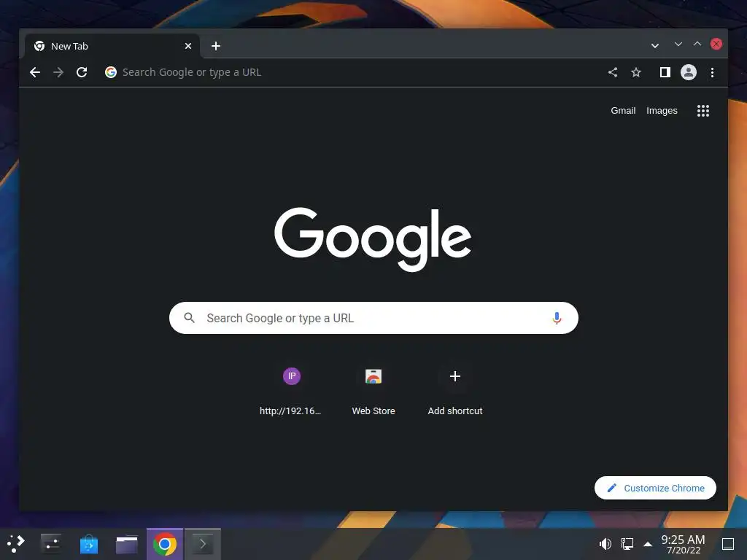The image size is (747, 560).
Task: Close the New Tab tab
Action: (188, 46)
